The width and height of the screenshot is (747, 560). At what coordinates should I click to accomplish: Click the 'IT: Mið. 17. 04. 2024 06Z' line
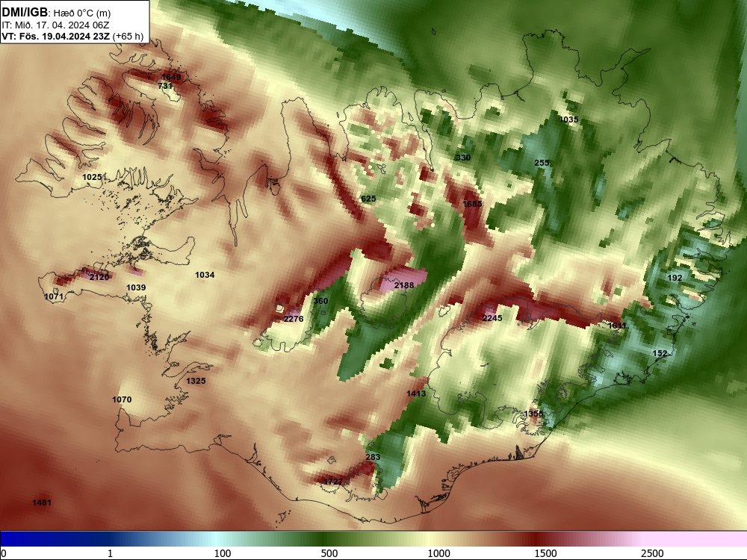point(55,25)
